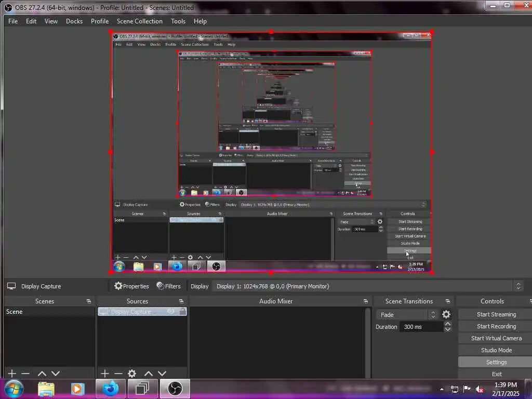532x399 pixels.
Task: Click the monitor icon next to Display Capture
Action: pos(11,286)
